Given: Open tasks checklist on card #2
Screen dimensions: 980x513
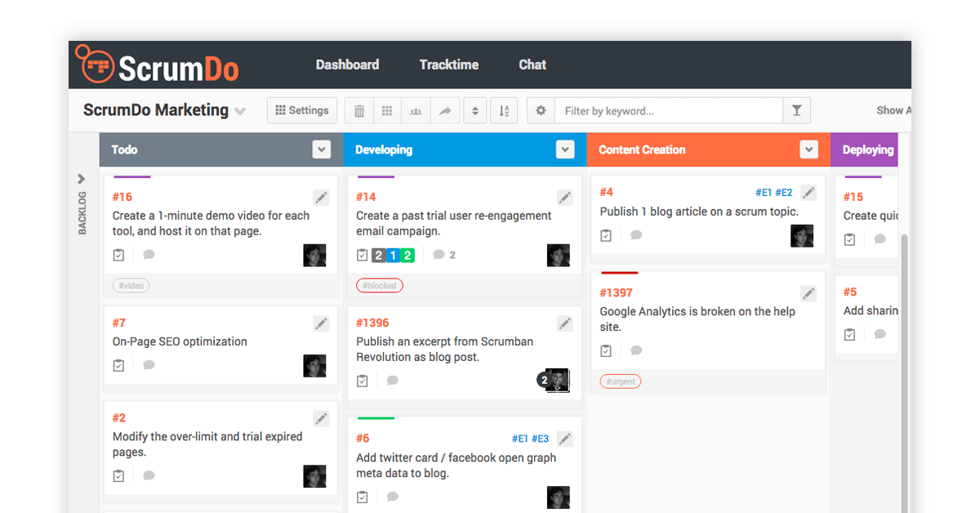Looking at the screenshot, I should (118, 475).
